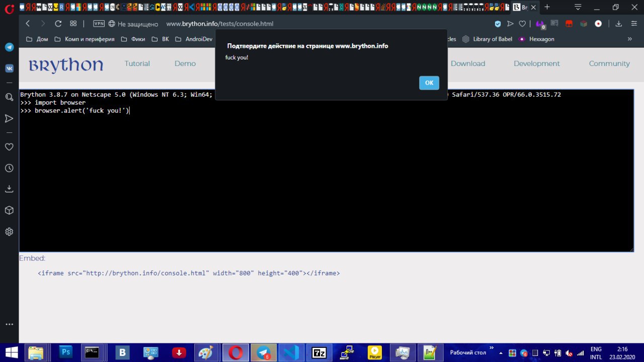
Task: Select the iframe embed code text
Action: [189, 273]
